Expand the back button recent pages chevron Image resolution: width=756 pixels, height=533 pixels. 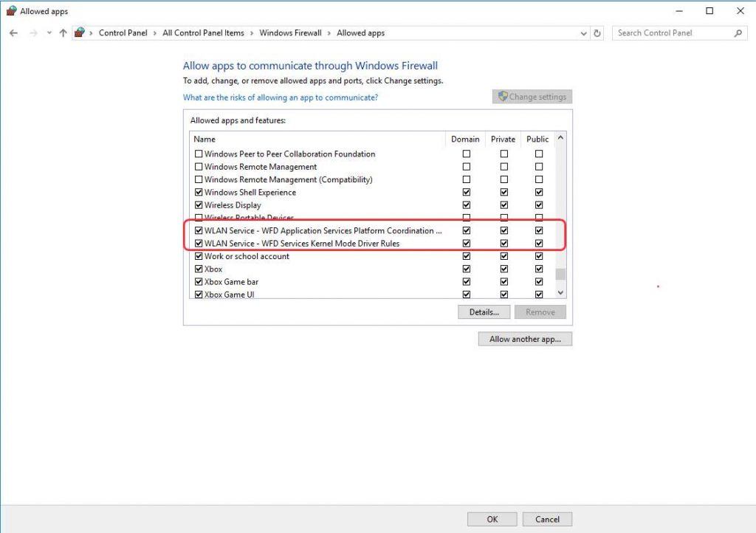pos(48,32)
